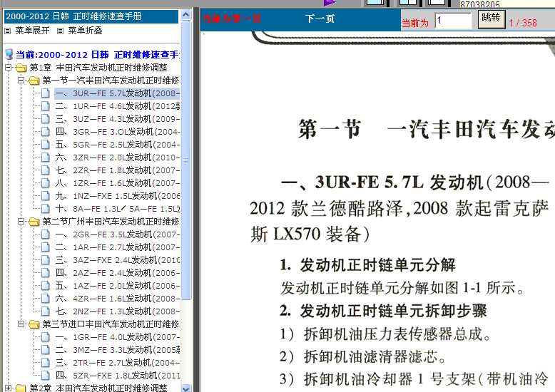The width and height of the screenshot is (555, 392).
Task: Click the folder icon of 第1章 丰田汽车
Action: (21, 68)
